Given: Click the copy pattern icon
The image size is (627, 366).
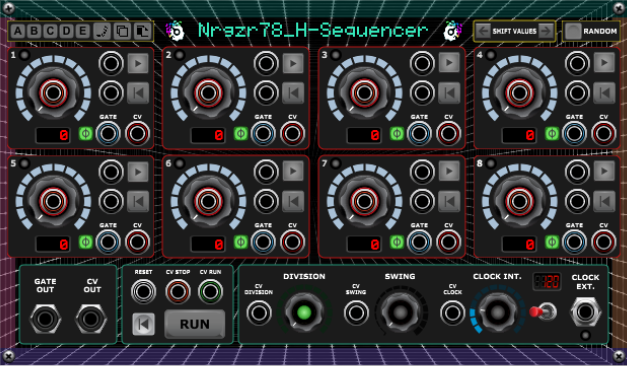Looking at the screenshot, I should [122, 31].
